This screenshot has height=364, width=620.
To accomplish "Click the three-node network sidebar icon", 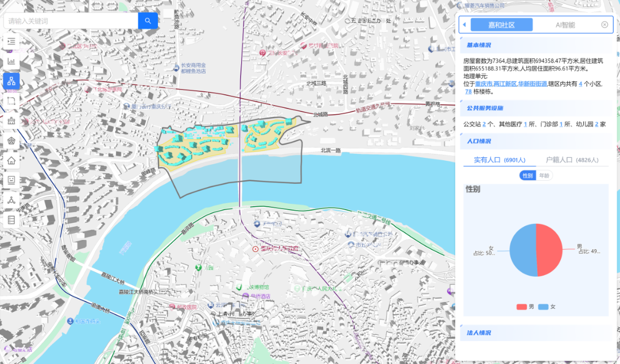I will (x=11, y=200).
